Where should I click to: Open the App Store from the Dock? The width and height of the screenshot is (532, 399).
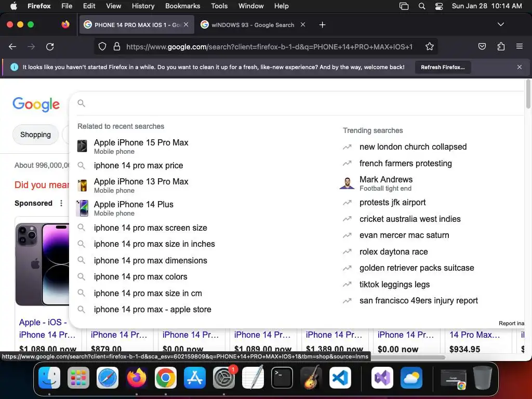[195, 378]
